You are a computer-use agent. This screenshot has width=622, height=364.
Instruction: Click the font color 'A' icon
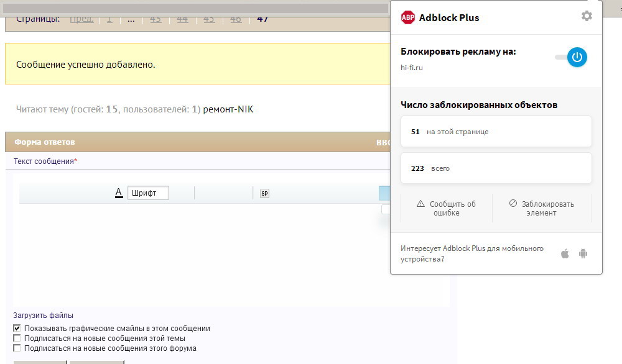pos(119,193)
